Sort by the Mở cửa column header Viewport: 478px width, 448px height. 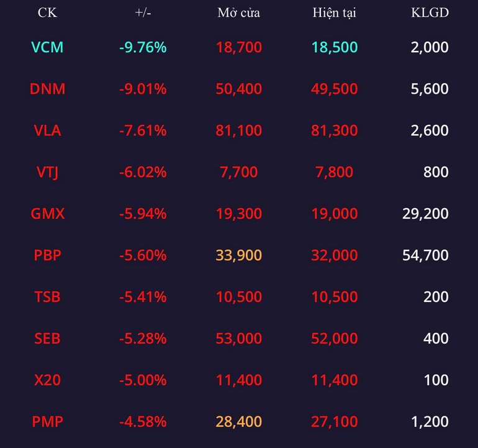(x=239, y=13)
